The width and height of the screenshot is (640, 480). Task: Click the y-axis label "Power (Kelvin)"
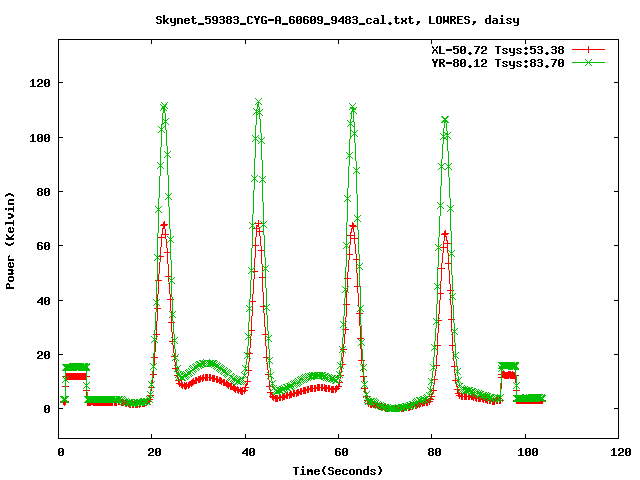10,241
